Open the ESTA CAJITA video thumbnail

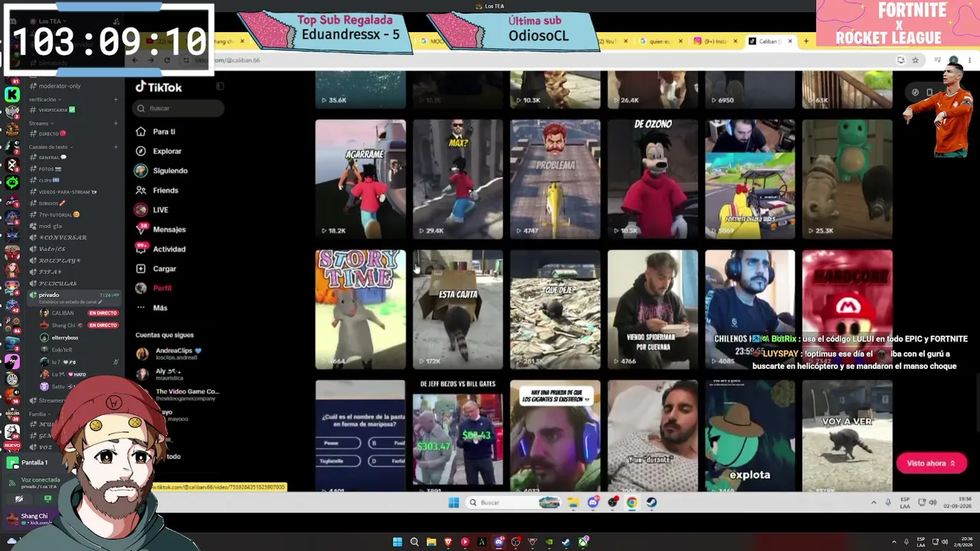458,309
